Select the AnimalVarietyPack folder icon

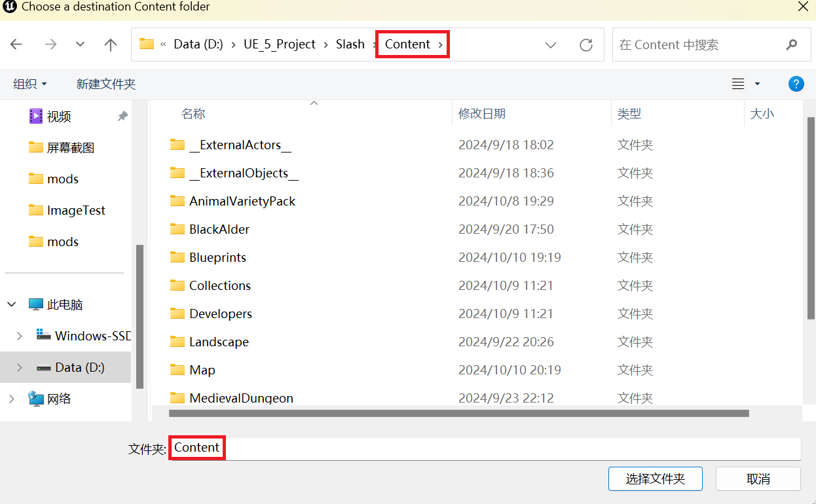(x=177, y=201)
